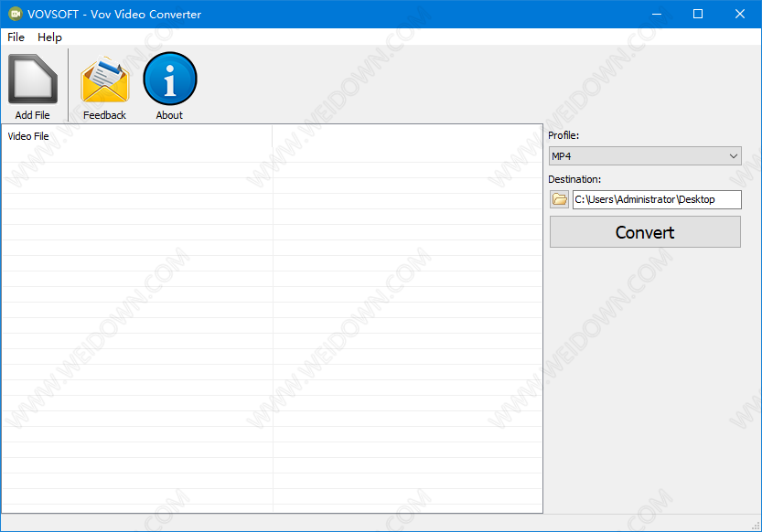
Task: Click the Add File toolbar icon
Action: coord(33,80)
